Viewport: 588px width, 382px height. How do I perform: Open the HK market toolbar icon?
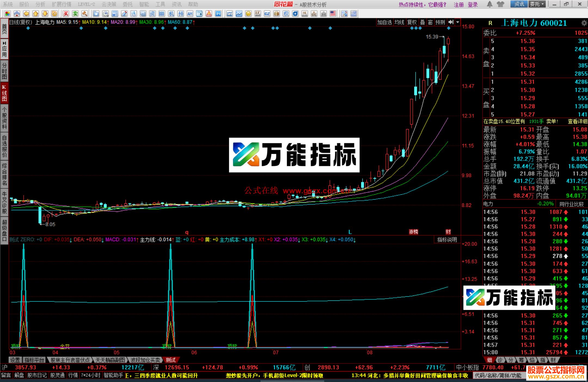[x=305, y=14]
